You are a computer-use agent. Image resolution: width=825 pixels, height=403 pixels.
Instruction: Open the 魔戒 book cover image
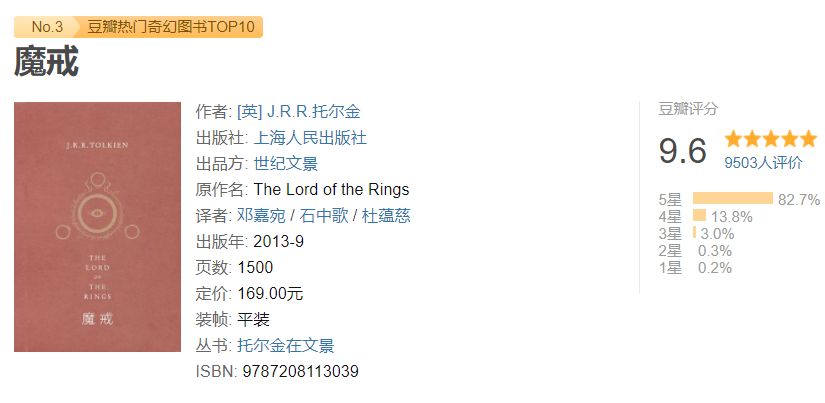[x=97, y=227]
